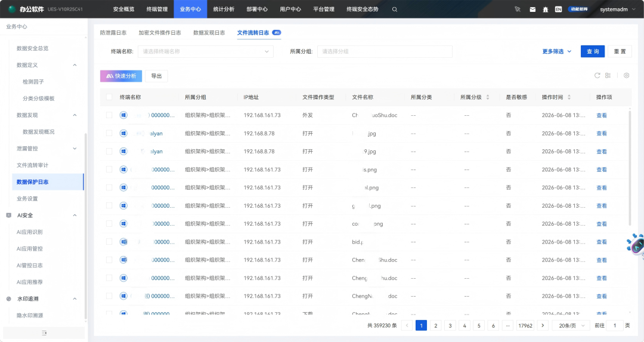Click the sidebar vertical scrollbar
Screen dimensions: 644x342
coord(85,226)
